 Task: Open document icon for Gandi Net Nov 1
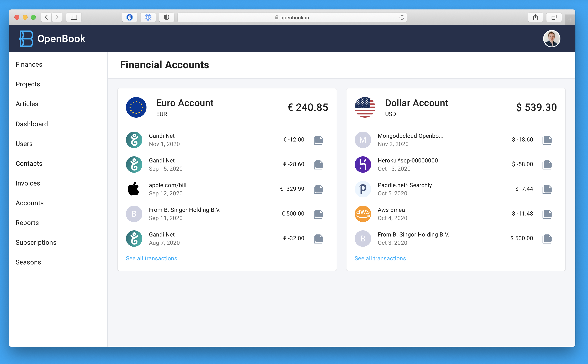coord(318,140)
